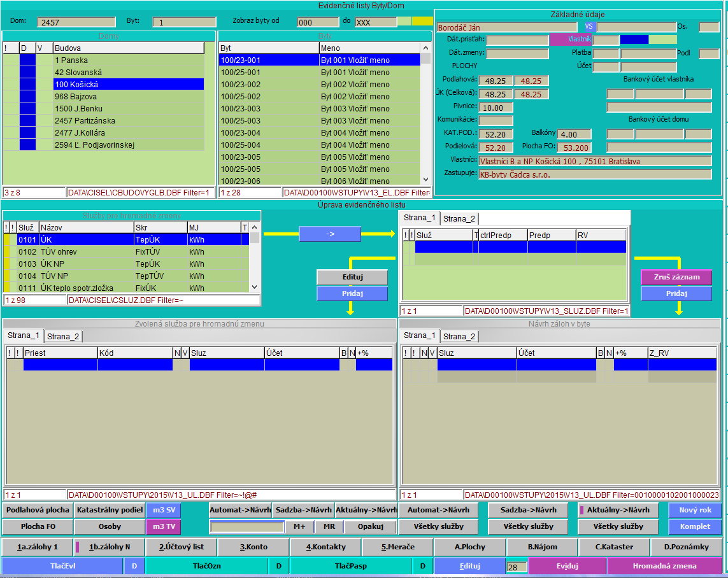Click the Zruš záznam button
The image size is (728, 578).
676,277
